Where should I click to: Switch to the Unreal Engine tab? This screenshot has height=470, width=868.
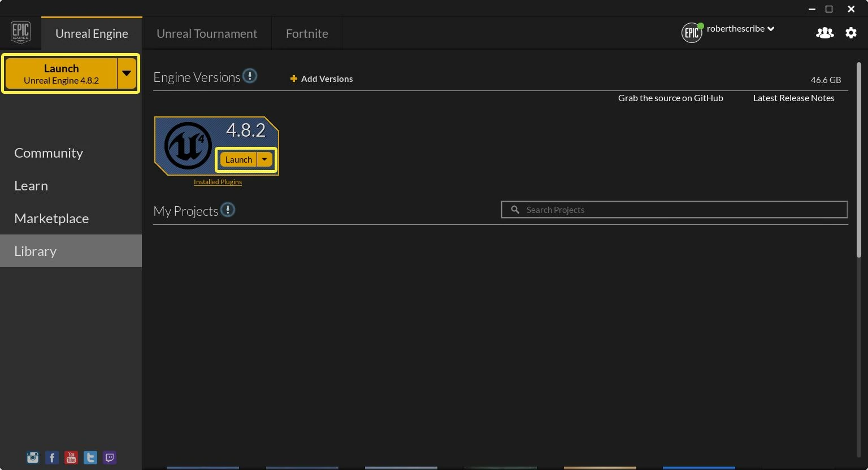pos(92,33)
